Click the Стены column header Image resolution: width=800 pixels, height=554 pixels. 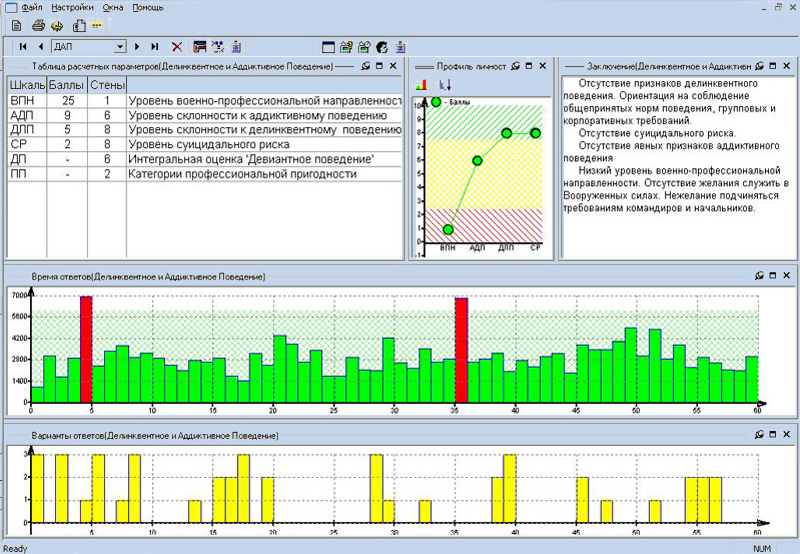[x=107, y=84]
